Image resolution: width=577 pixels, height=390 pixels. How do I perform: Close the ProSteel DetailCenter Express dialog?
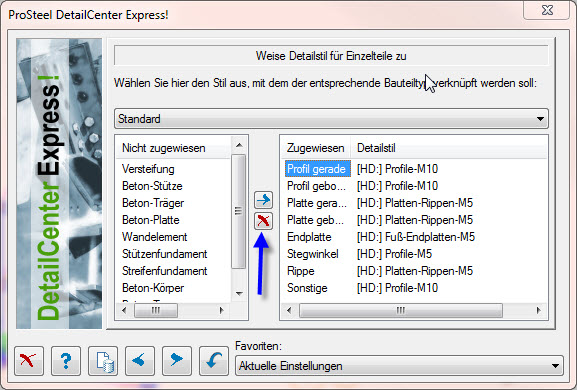(x=547, y=10)
